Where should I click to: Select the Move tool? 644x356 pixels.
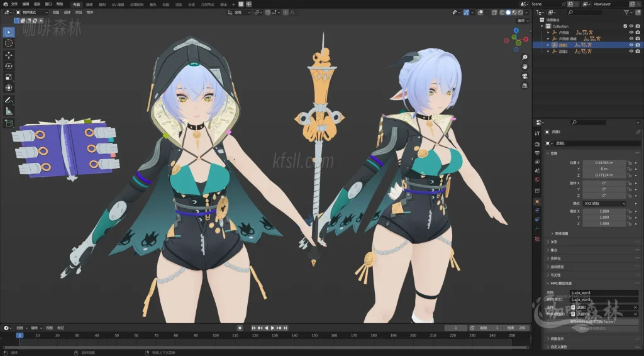tap(9, 55)
